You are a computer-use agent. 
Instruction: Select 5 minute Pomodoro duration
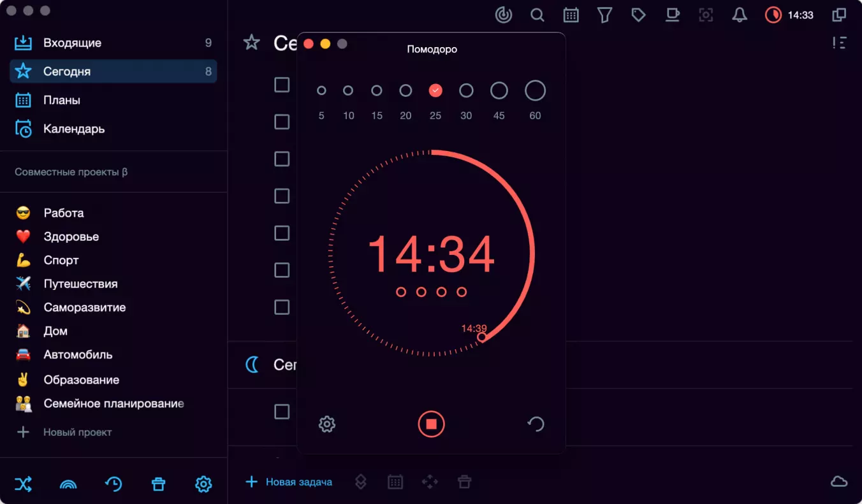coord(321,90)
